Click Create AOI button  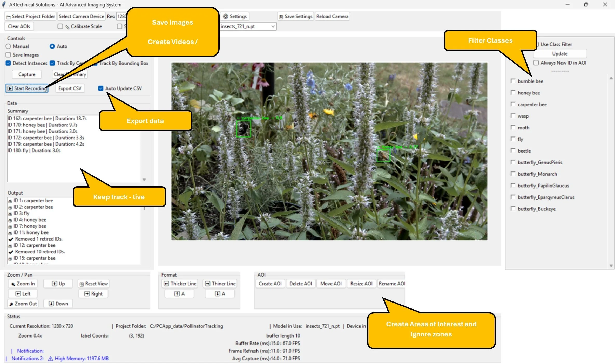270,284
